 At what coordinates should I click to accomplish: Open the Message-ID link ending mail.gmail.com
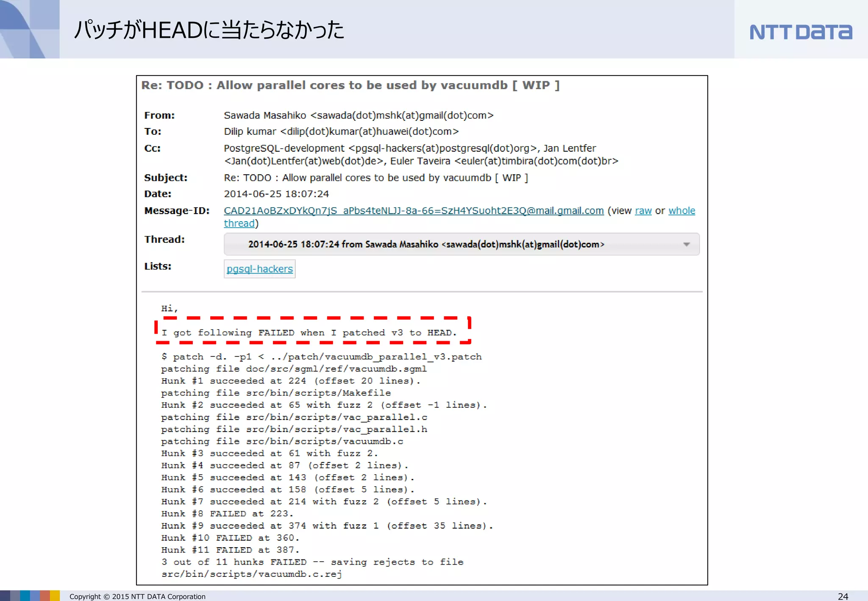pos(414,211)
